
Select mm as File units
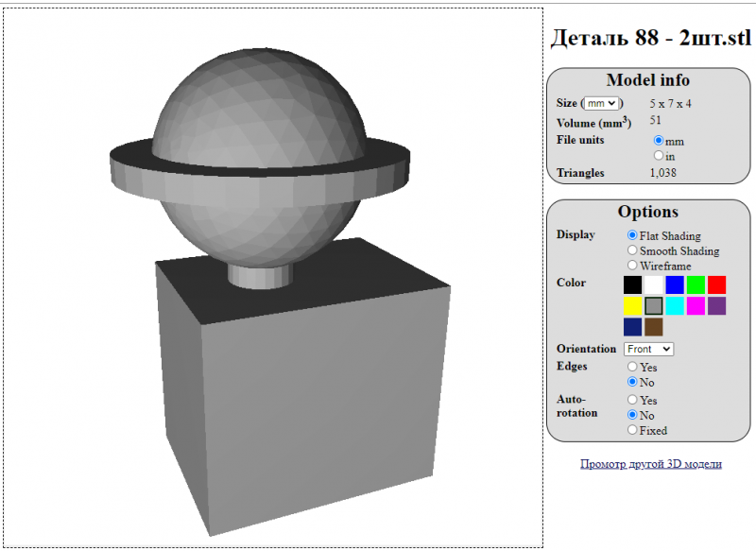[x=659, y=141]
